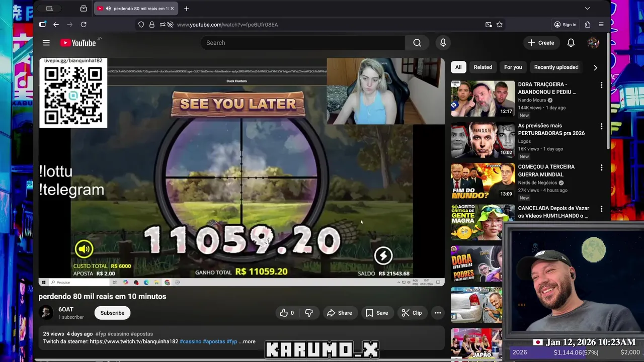644x362 pixels.
Task: Focus the YouTube search field
Action: [x=303, y=43]
